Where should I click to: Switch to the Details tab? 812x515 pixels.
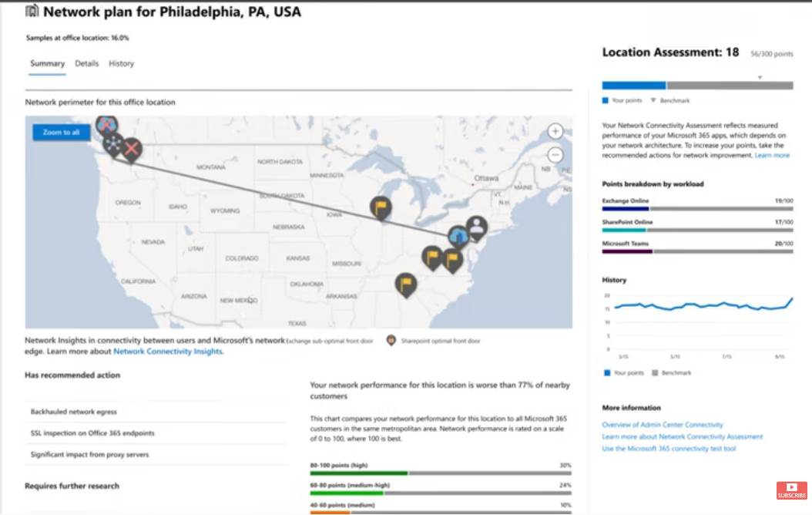coord(86,64)
